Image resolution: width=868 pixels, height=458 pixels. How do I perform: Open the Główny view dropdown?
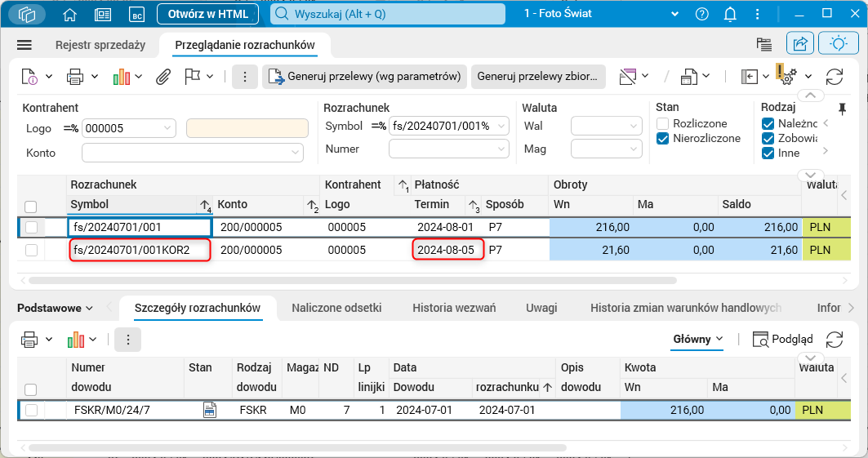[x=698, y=339]
